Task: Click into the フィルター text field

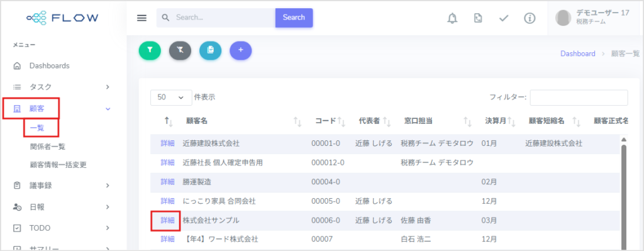Action: [579, 98]
